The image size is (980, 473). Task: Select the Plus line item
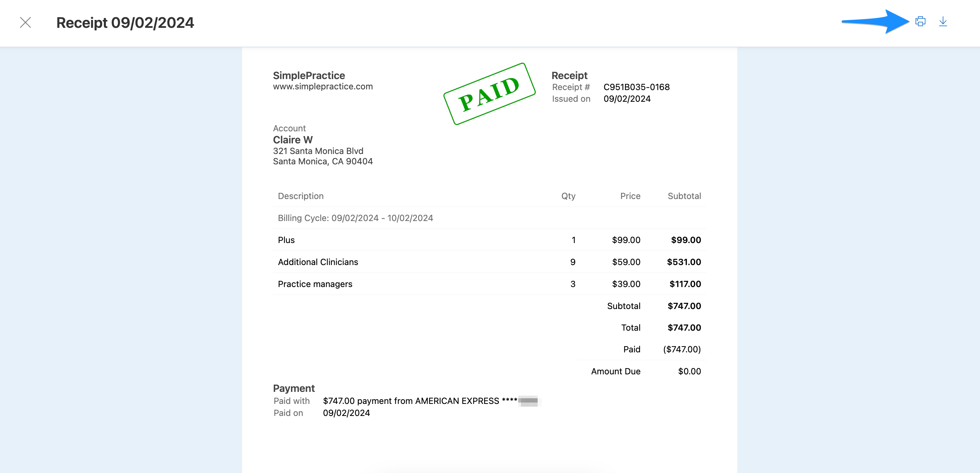point(286,240)
